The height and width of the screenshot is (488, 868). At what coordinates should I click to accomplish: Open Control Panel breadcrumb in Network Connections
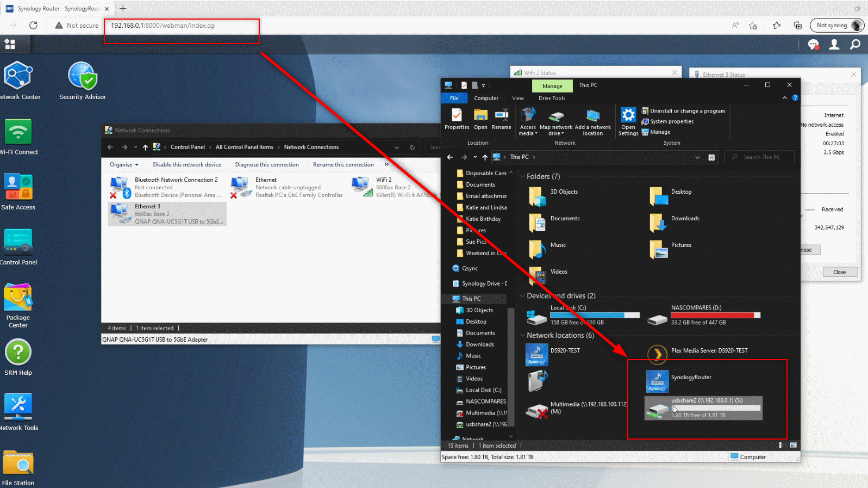(188, 147)
